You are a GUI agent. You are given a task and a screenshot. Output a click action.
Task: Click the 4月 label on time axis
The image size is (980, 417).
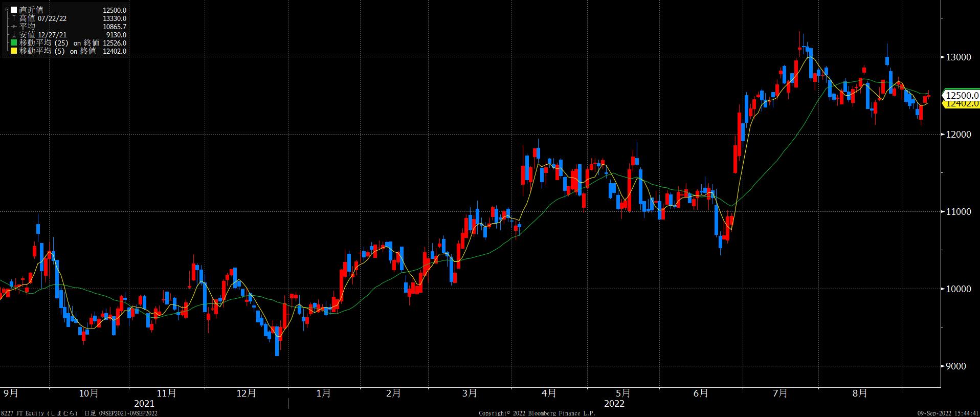[549, 393]
